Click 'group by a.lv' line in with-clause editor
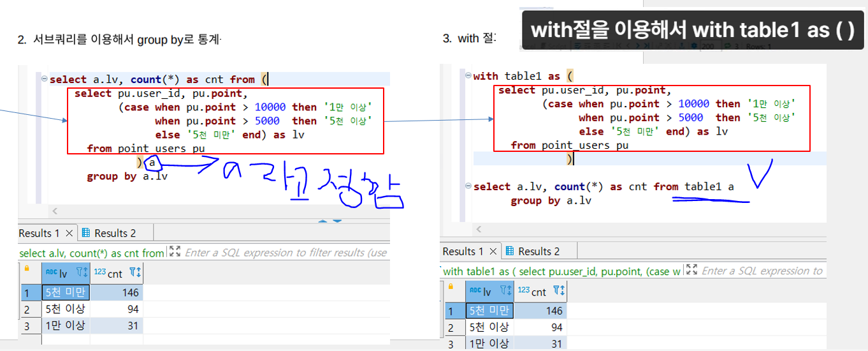Image resolution: width=868 pixels, height=351 pixels. [551, 200]
